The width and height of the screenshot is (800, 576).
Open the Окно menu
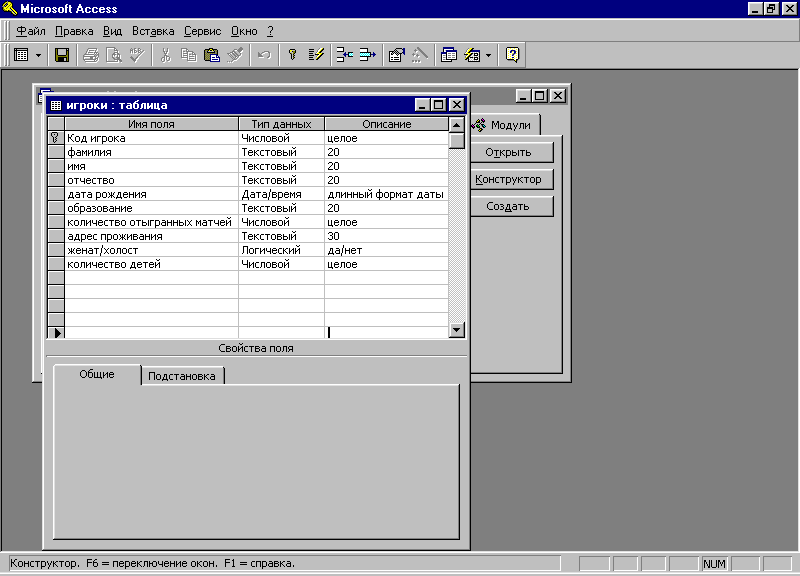[244, 31]
